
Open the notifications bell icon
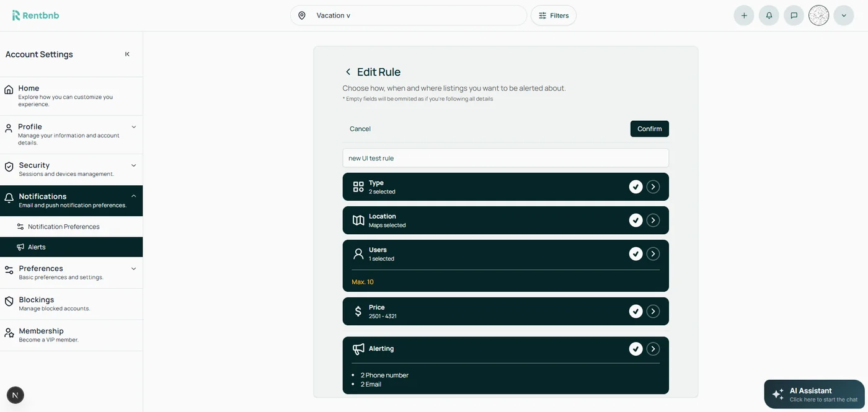click(x=769, y=15)
